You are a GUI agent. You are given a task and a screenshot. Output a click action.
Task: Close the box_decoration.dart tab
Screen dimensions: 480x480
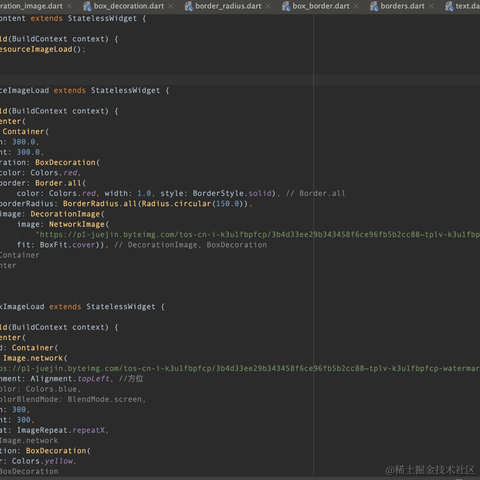coord(170,6)
